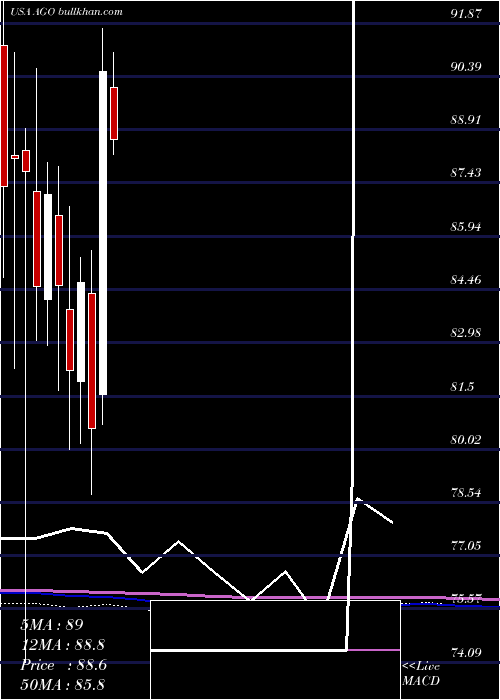The height and width of the screenshot is (700, 500).
Task: Click the 88.91 price axis label
Action: pyautogui.click(x=466, y=120)
